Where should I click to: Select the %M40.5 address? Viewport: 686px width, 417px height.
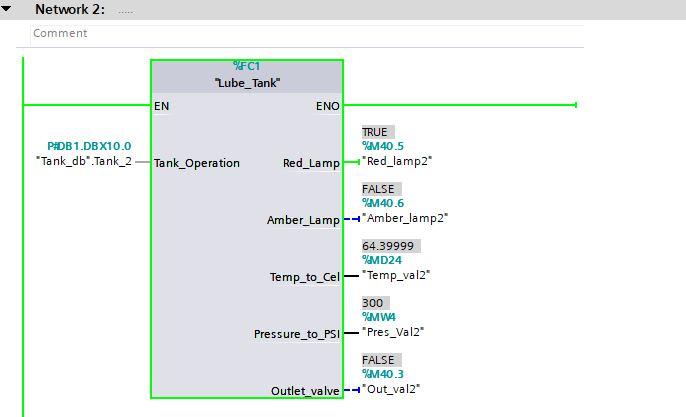pyautogui.click(x=383, y=146)
